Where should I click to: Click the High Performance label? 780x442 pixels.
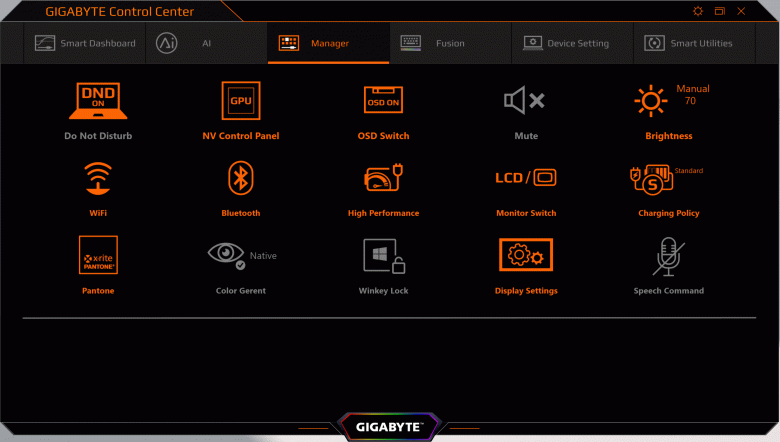383,213
